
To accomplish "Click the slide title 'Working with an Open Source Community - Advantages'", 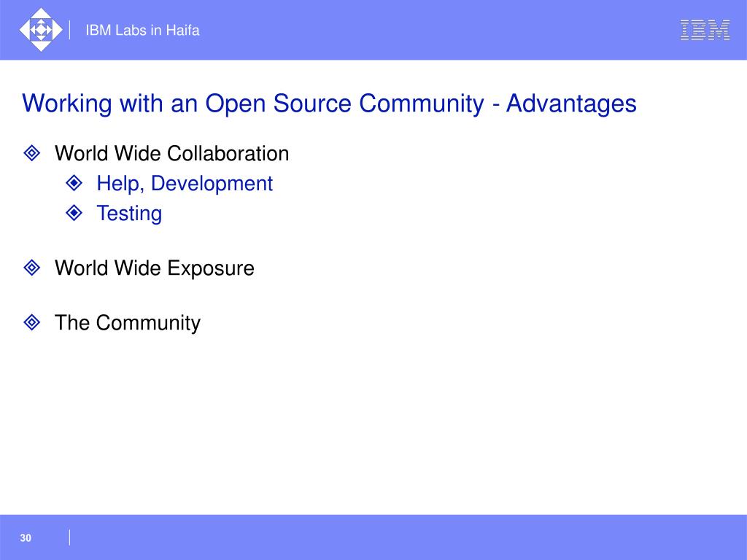I will pyautogui.click(x=329, y=104).
